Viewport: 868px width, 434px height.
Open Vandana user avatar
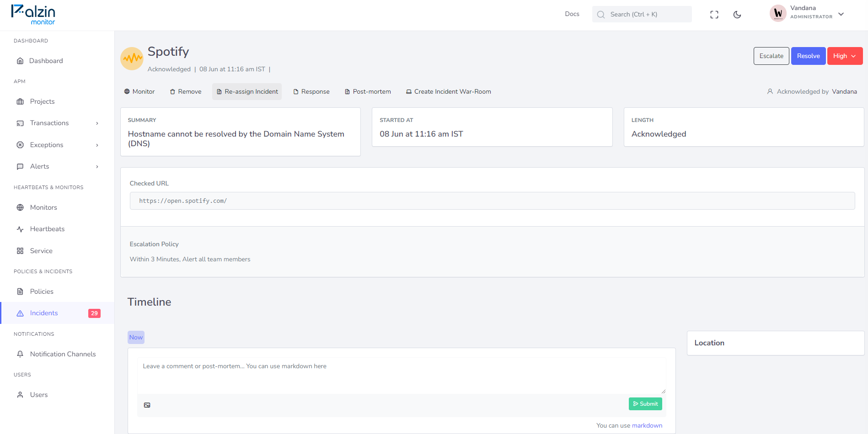[778, 14]
